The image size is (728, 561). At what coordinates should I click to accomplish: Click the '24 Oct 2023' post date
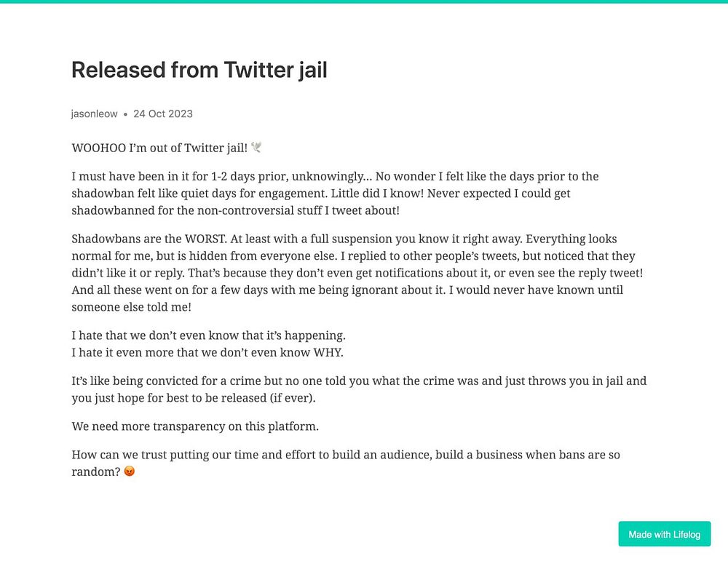tap(163, 114)
